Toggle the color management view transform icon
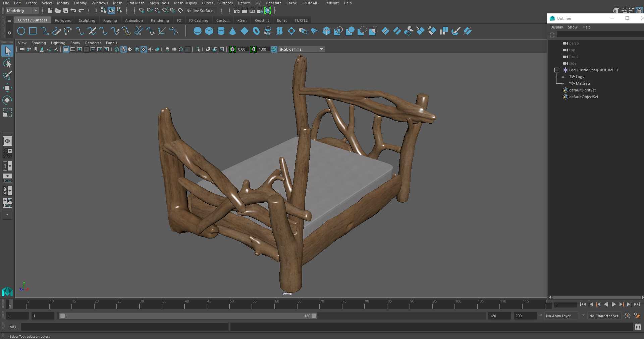The image size is (644, 339). [x=274, y=49]
